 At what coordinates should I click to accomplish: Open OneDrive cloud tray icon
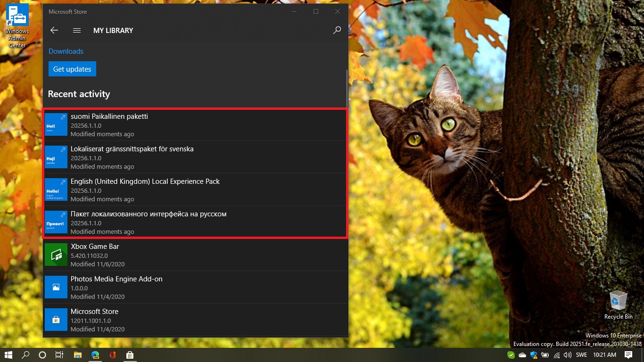[x=522, y=355]
